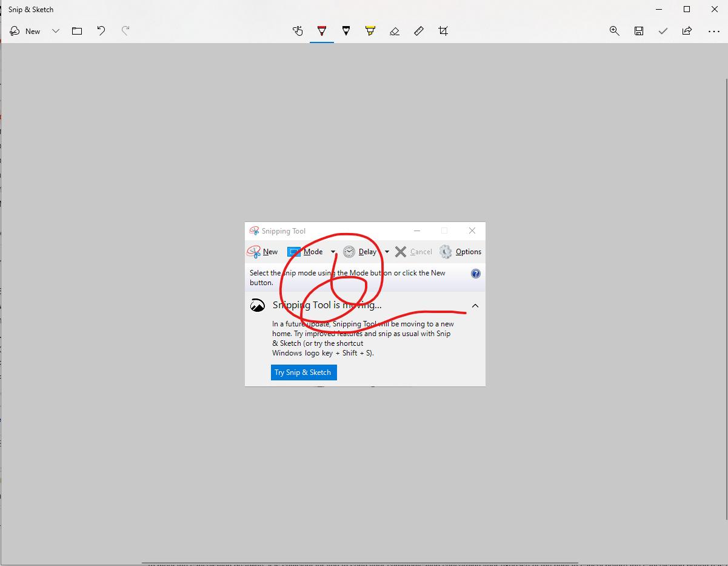Save the snip with the floppy icon
The width and height of the screenshot is (728, 566).
[x=639, y=31]
